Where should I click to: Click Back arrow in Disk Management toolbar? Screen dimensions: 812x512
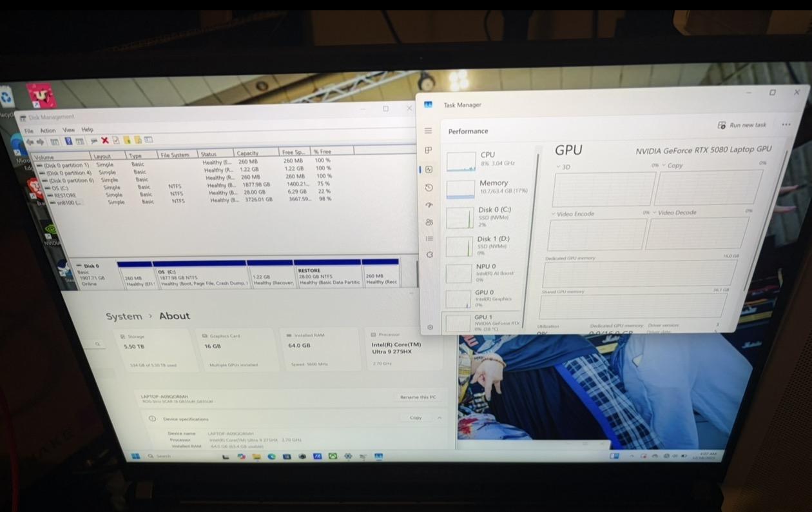pos(30,142)
